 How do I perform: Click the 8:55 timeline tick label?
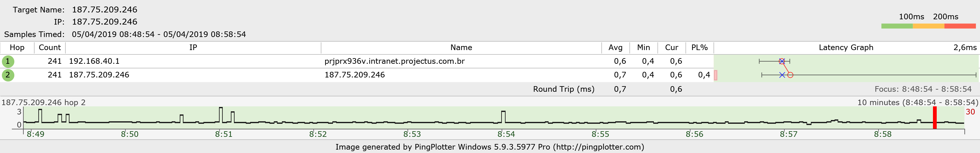click(600, 134)
